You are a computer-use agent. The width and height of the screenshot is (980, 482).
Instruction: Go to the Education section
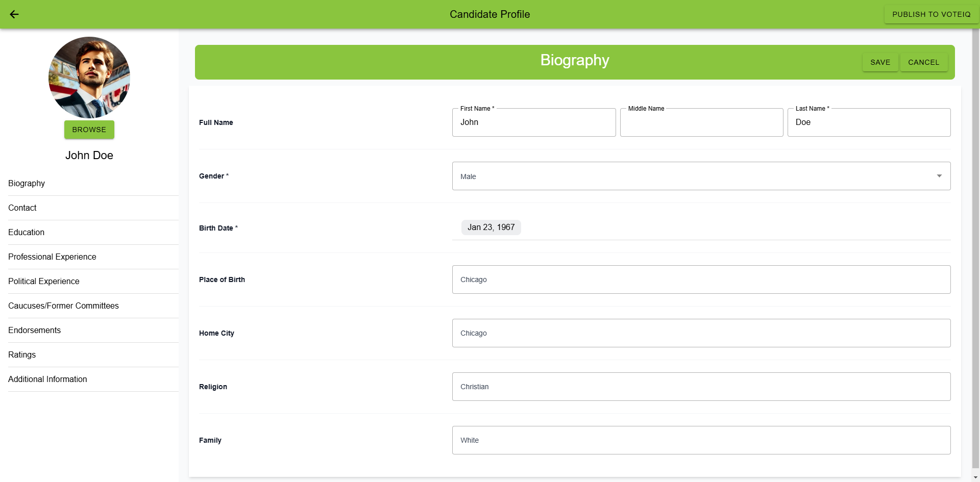click(x=27, y=232)
